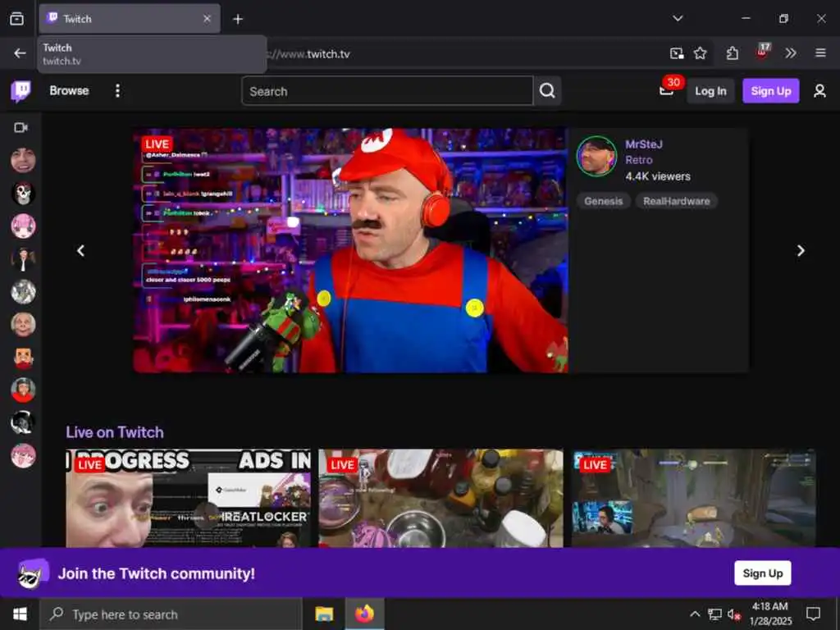Open the extension icon with 17 badge

coord(762,52)
